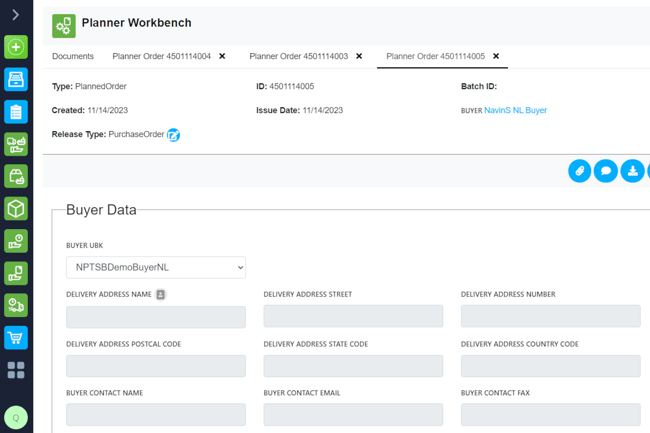Open the NavinS NL Buyer link
Screen dimensions: 650x433
coord(515,110)
